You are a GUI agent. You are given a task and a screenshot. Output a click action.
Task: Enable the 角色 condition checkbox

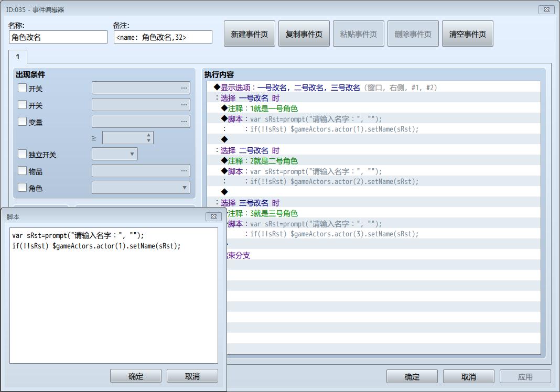tap(23, 187)
